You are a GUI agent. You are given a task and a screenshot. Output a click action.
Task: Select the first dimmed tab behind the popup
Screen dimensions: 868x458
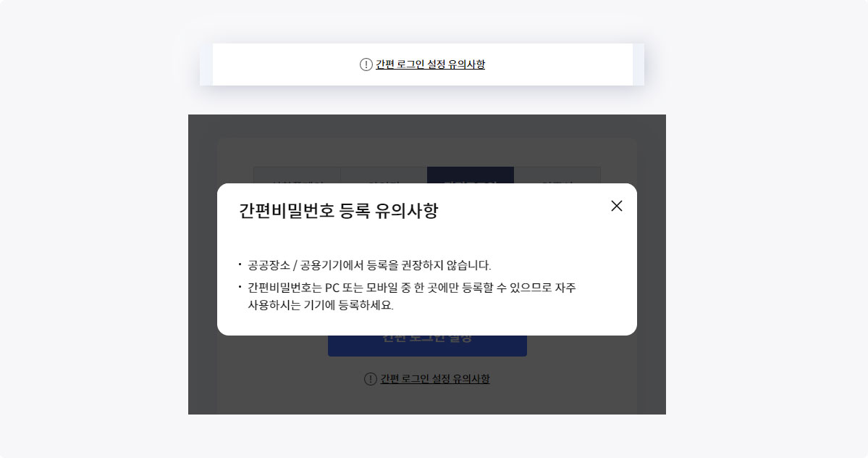pyautogui.click(x=298, y=175)
